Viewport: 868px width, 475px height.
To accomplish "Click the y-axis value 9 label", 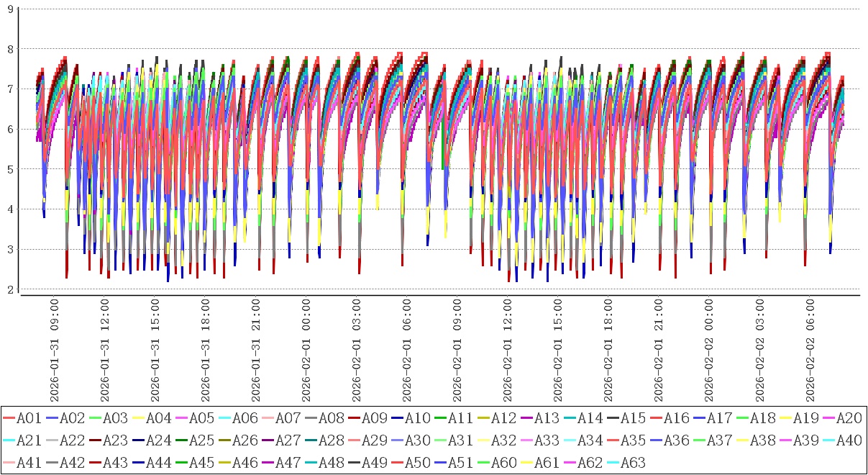I will [x=9, y=9].
